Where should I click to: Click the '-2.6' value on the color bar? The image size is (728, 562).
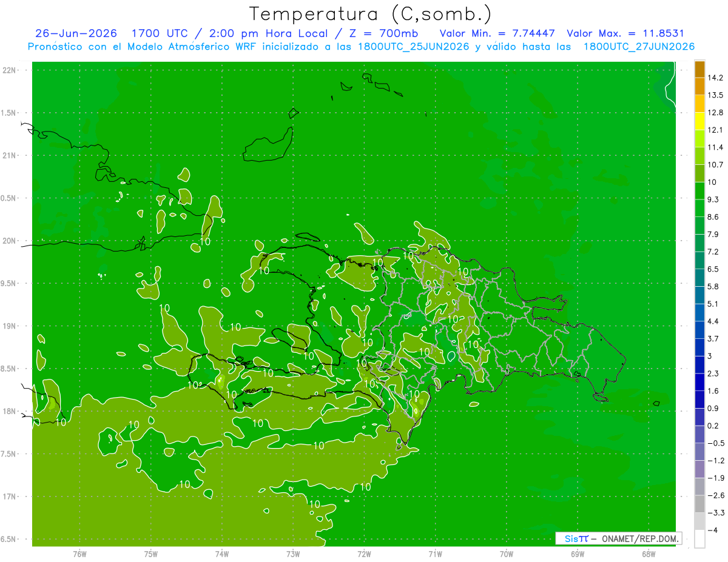pyautogui.click(x=715, y=495)
